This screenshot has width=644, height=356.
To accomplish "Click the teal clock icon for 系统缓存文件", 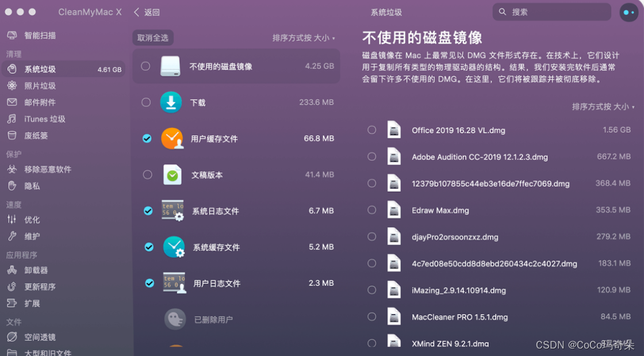I will (x=174, y=247).
